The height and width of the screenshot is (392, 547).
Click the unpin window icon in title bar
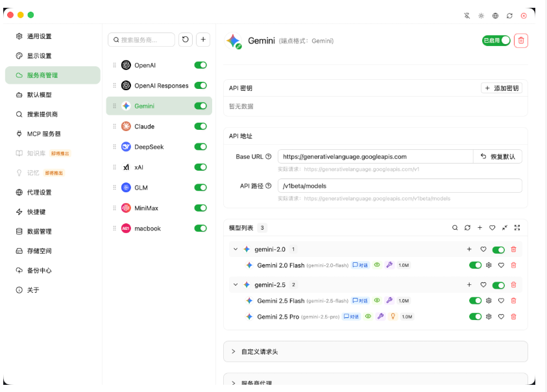coord(467,16)
